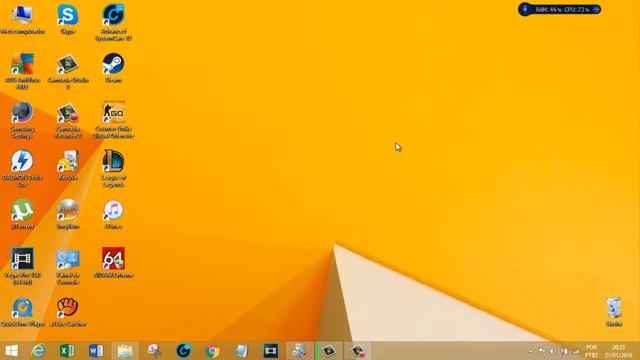
Task: Launch Word from the taskbar
Action: 96,351
